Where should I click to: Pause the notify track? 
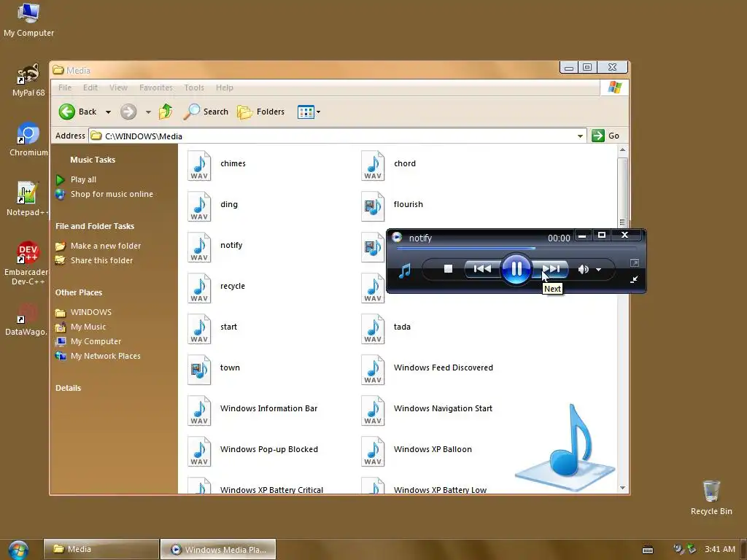pos(516,269)
